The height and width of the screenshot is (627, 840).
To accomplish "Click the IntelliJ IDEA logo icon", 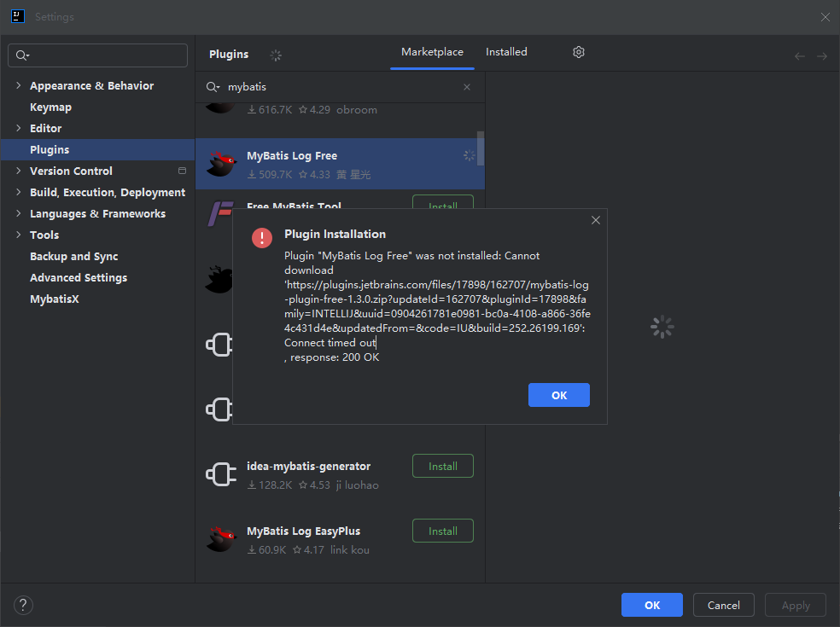I will 18,16.
